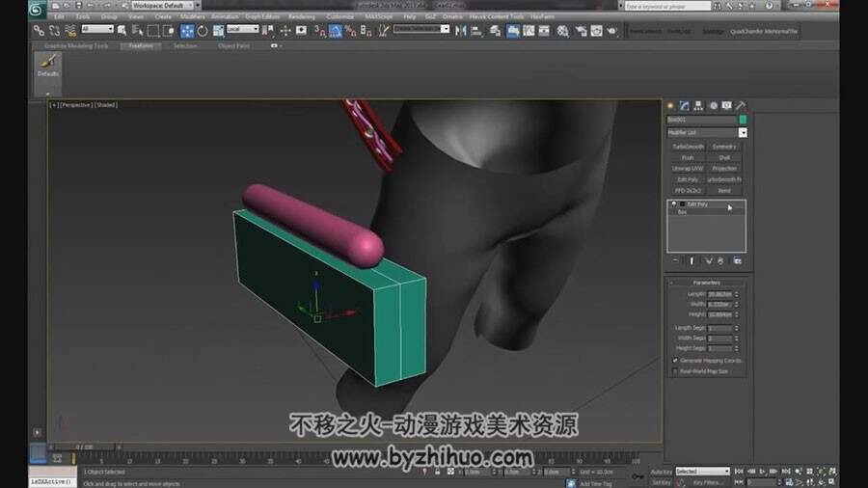Collapse the Parameters rollout

pos(706,283)
